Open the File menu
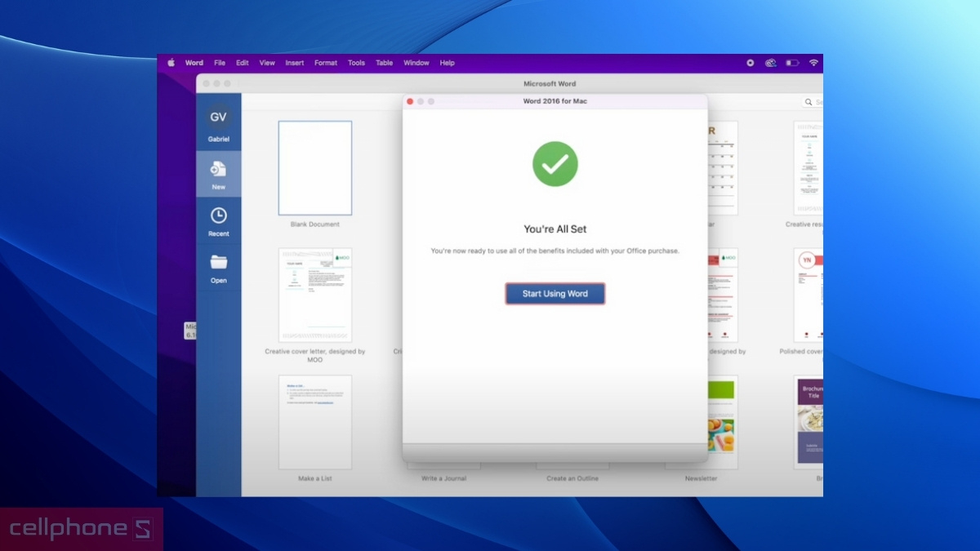980x551 pixels. 220,63
